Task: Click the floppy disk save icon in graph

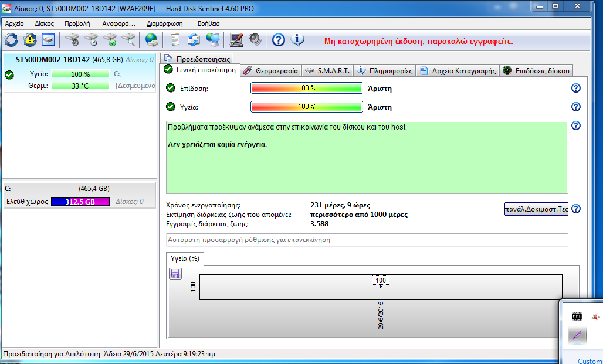Action: tap(175, 274)
